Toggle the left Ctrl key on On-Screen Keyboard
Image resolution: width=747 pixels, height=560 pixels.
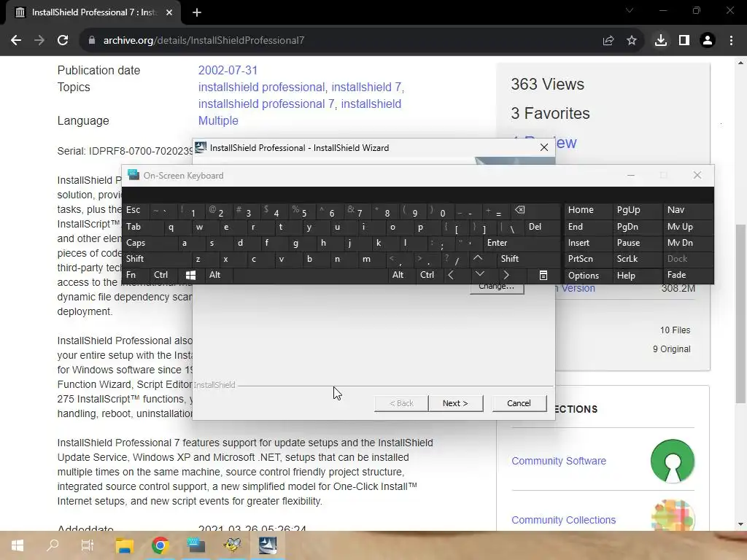pyautogui.click(x=163, y=275)
